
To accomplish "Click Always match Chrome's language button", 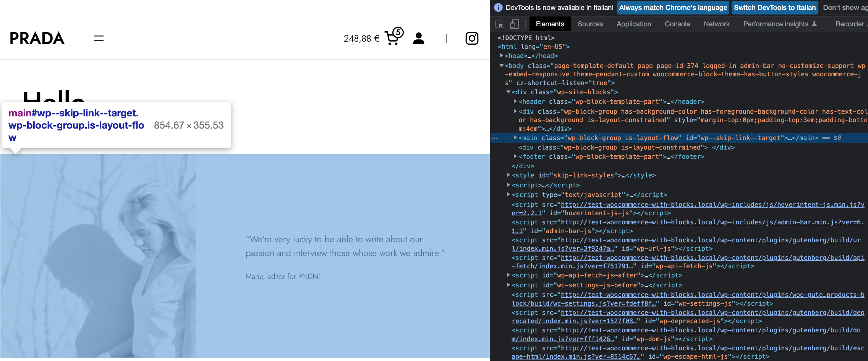I will point(673,8).
